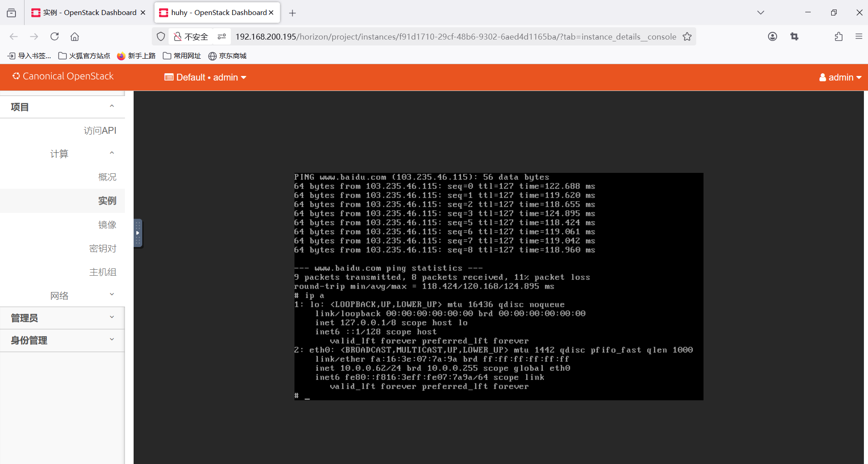Click the browser forward arrow
868x464 pixels.
34,36
